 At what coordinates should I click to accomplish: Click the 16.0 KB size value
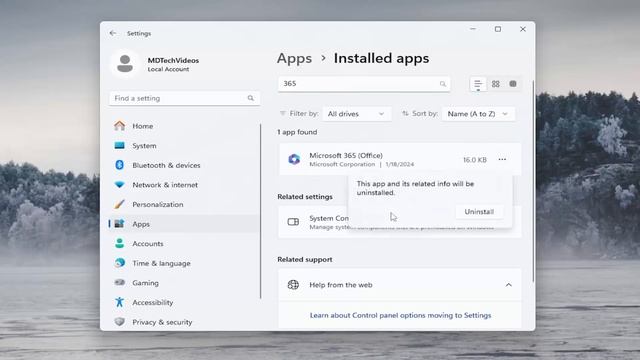tap(475, 160)
